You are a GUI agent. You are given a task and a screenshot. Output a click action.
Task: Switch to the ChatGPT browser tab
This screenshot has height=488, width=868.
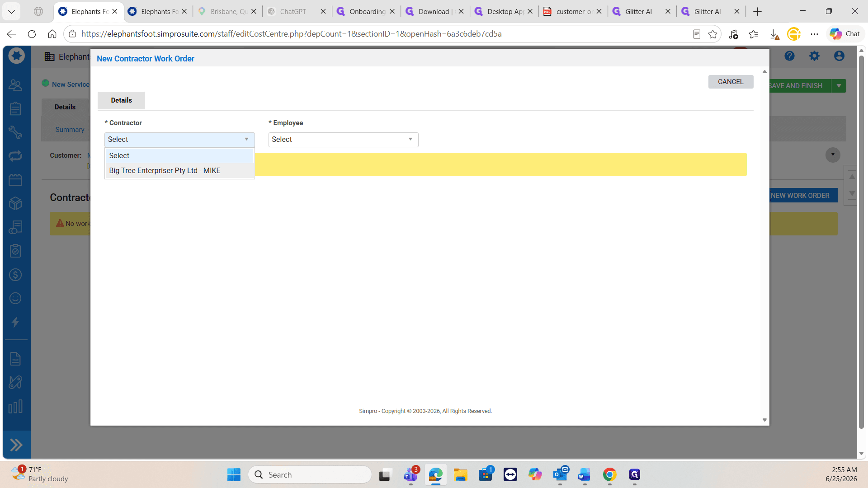pyautogui.click(x=296, y=12)
